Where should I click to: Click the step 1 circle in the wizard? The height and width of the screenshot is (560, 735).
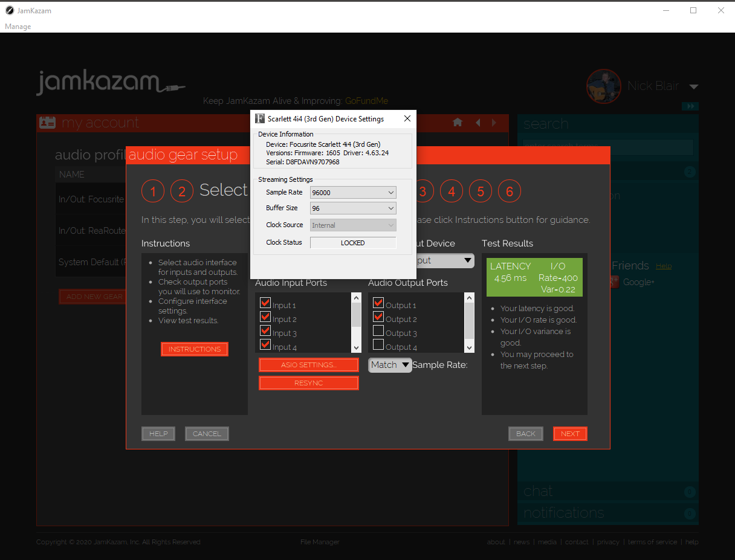point(153,191)
